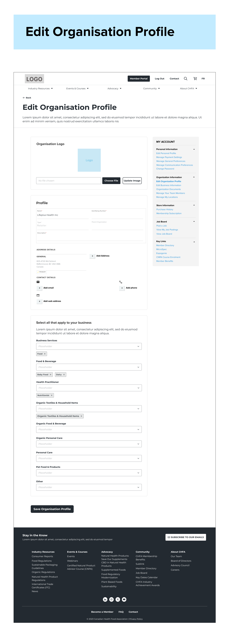Image resolution: width=236 pixels, height=644 pixels.
Task: Remove the Nutritionist tag
Action: point(52,395)
